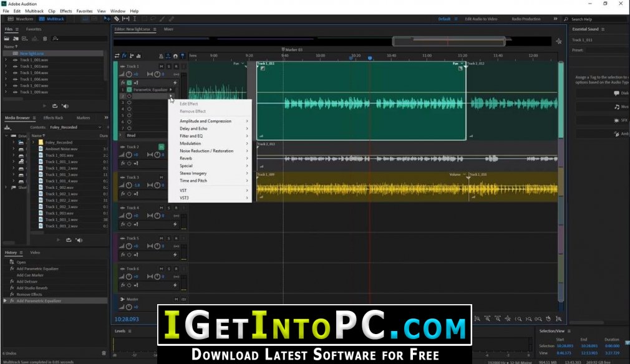Toggle the metronome icon above tracks
This screenshot has height=364, width=630.
161,56
